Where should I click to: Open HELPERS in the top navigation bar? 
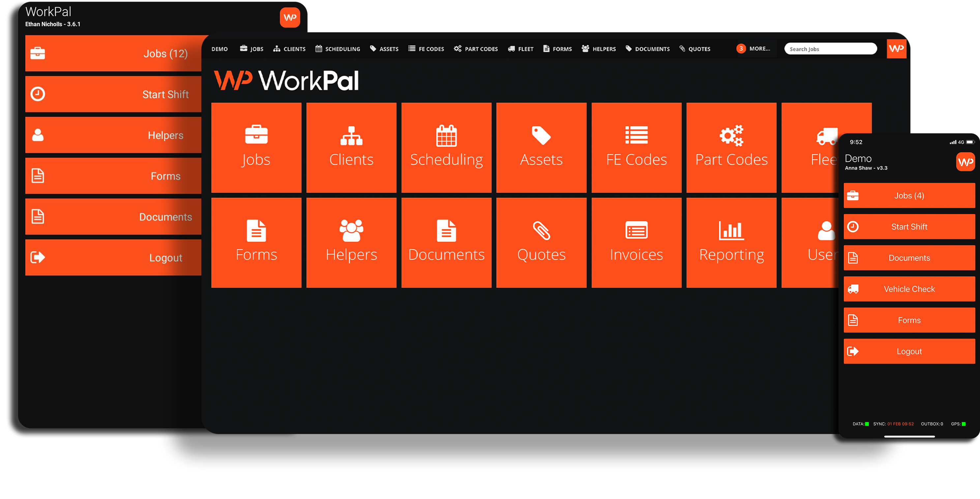(598, 49)
